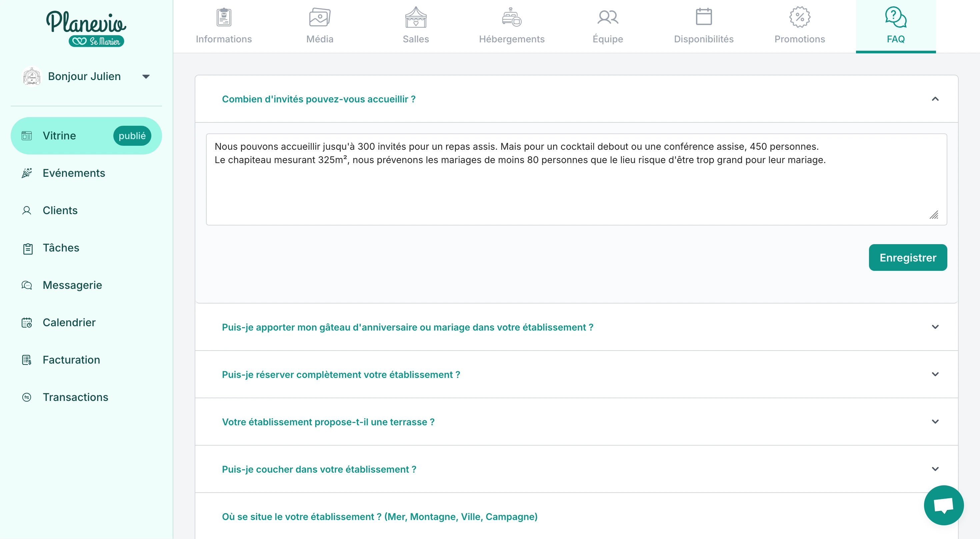Click the publié status badge
This screenshot has width=980, height=539.
click(x=132, y=135)
